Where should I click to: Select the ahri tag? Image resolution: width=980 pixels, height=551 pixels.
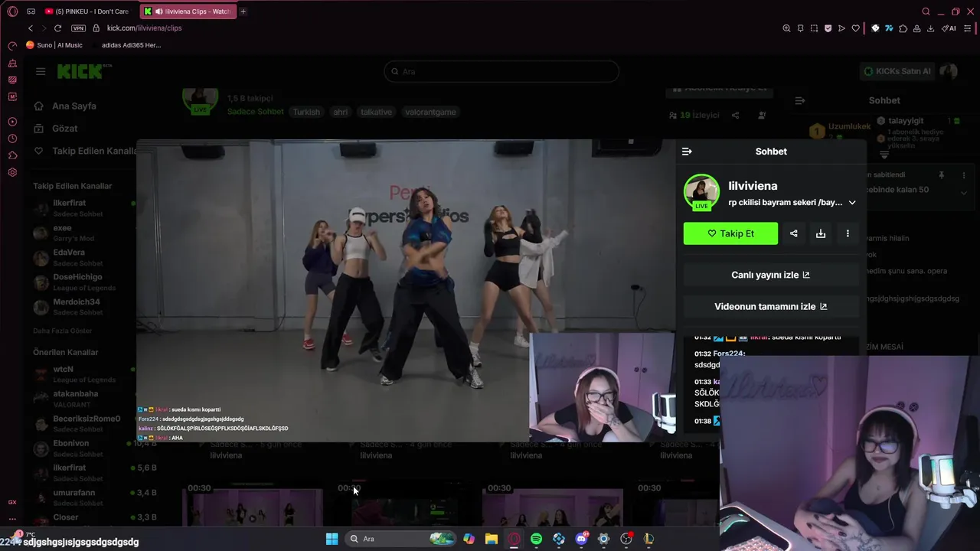coord(340,112)
